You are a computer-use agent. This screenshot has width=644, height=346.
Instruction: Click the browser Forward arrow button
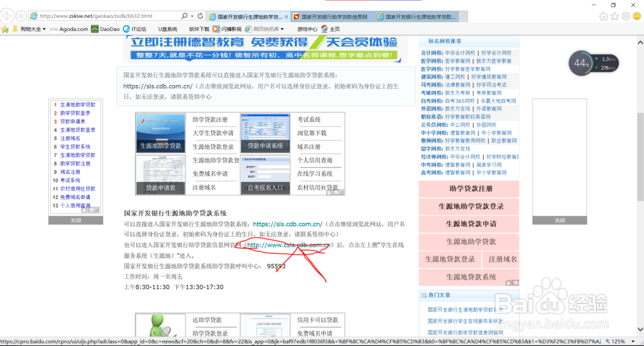point(21,16)
